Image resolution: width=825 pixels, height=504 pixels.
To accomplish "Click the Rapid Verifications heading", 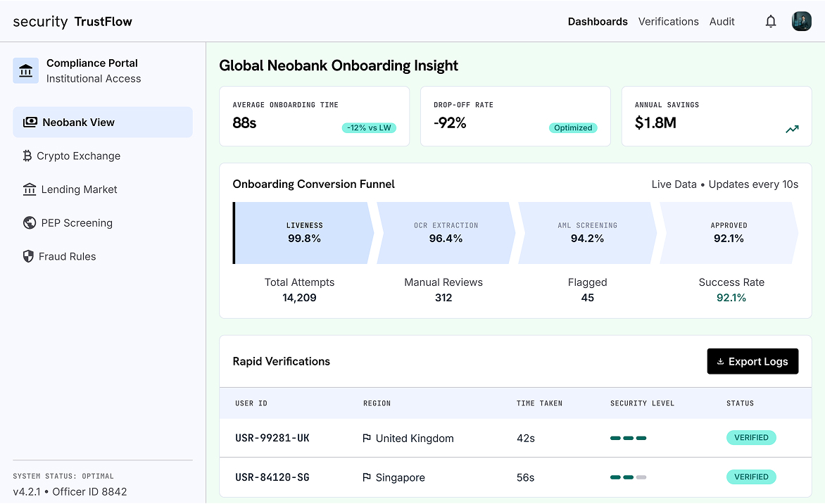I will point(281,361).
